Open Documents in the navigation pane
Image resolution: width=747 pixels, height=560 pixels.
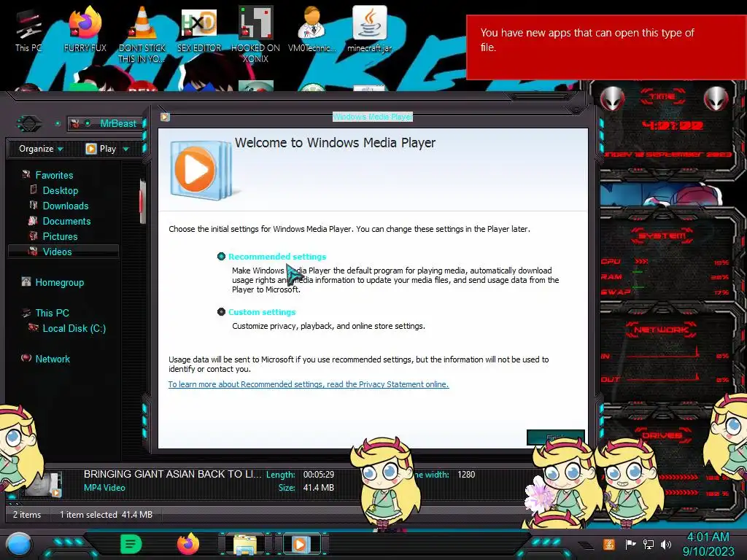66,221
